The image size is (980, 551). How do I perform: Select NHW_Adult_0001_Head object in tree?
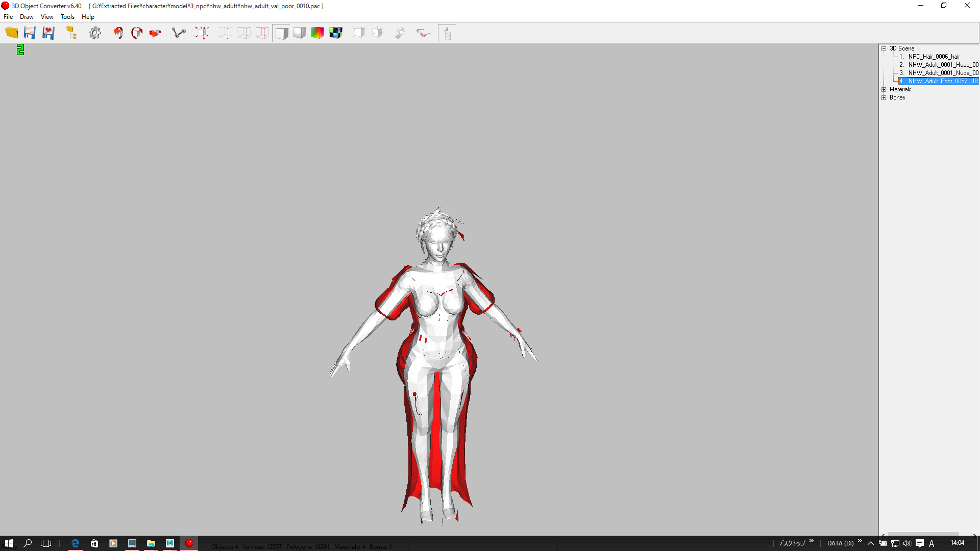pyautogui.click(x=943, y=65)
